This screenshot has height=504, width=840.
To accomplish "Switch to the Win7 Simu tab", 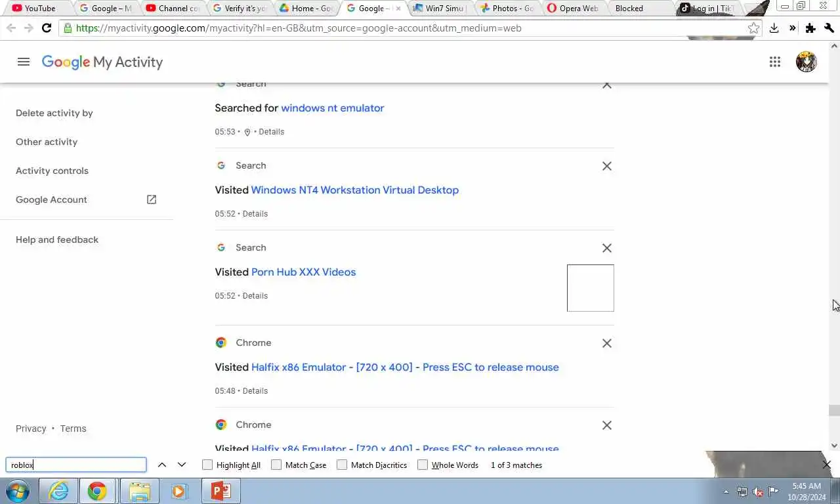I will 441,9.
